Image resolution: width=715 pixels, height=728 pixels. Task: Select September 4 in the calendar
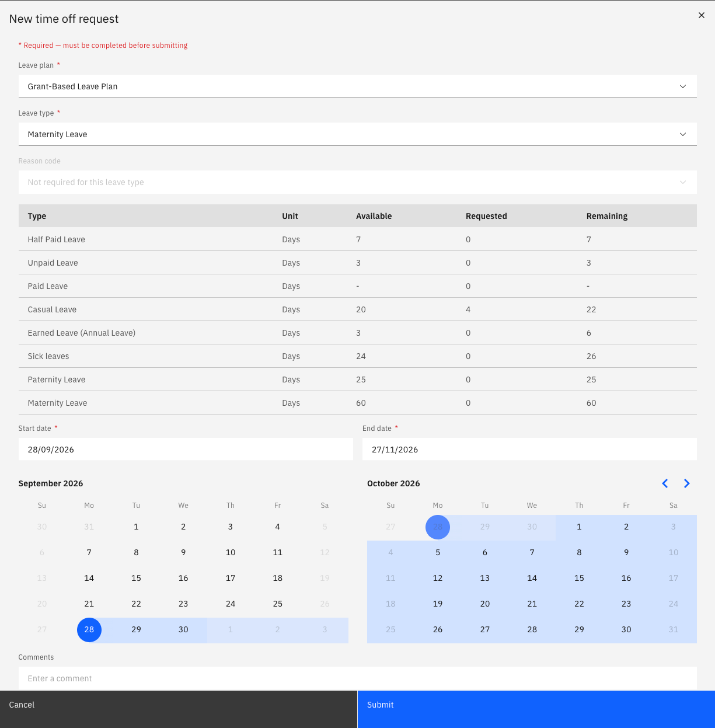(278, 527)
